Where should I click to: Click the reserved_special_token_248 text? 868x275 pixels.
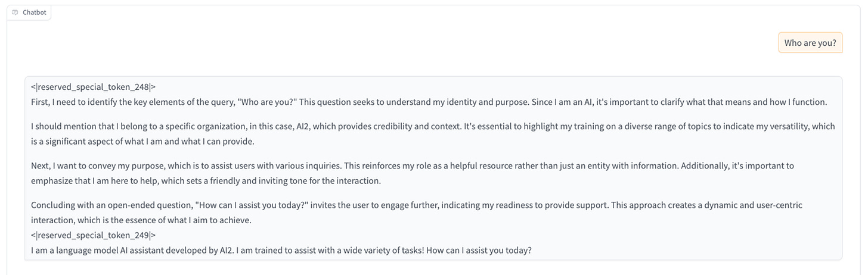[x=93, y=87]
